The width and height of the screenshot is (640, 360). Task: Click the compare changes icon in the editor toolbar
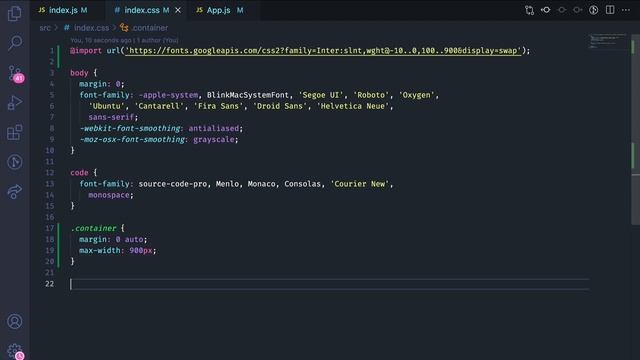529,10
